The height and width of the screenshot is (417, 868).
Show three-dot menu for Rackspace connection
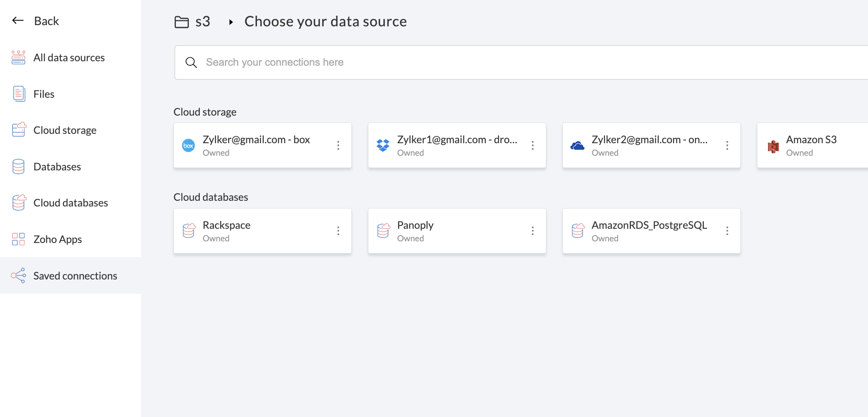tap(338, 231)
